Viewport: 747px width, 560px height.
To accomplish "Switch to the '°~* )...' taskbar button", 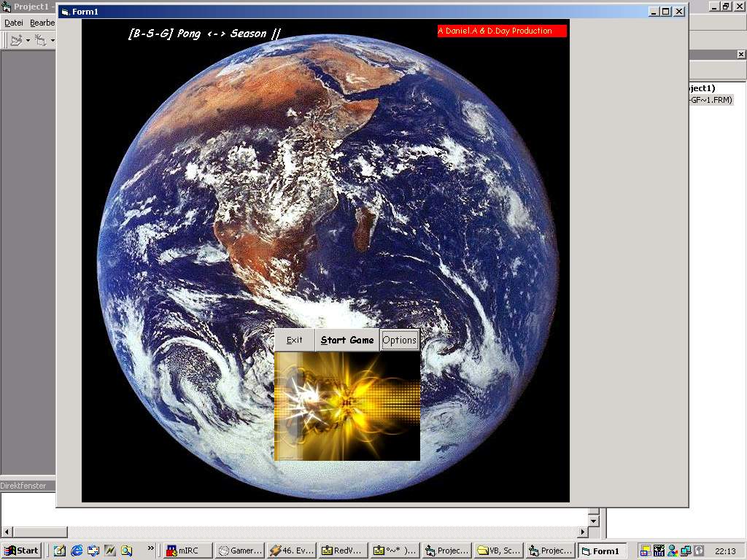I will click(x=396, y=551).
